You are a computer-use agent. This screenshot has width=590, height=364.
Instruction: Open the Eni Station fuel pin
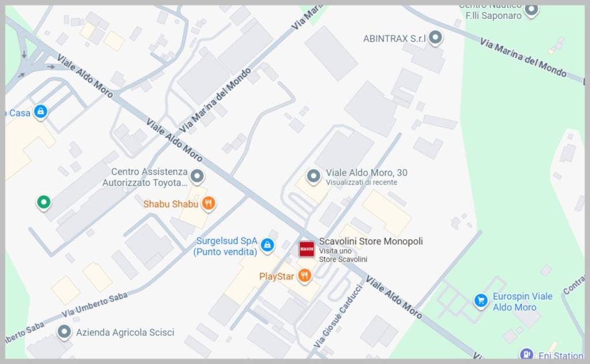click(x=527, y=354)
